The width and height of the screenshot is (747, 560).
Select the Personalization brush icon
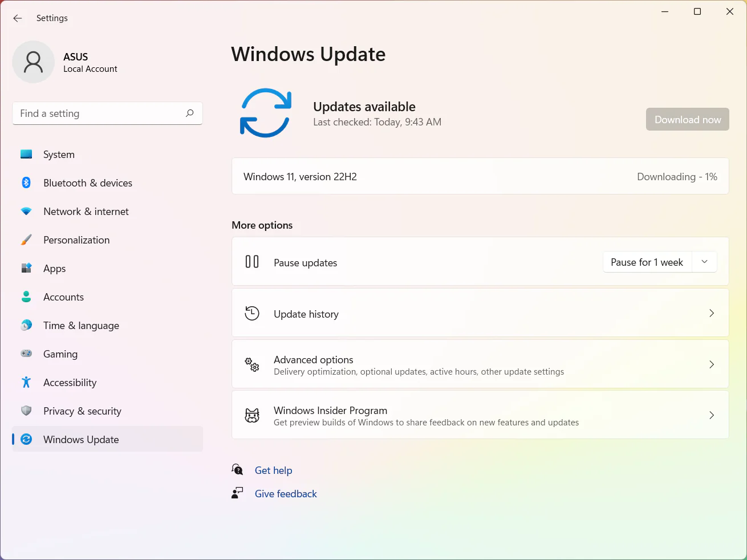pos(26,240)
